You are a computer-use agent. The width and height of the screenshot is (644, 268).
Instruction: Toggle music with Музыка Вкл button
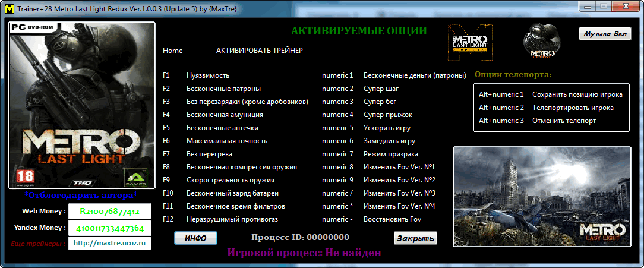pyautogui.click(x=605, y=34)
